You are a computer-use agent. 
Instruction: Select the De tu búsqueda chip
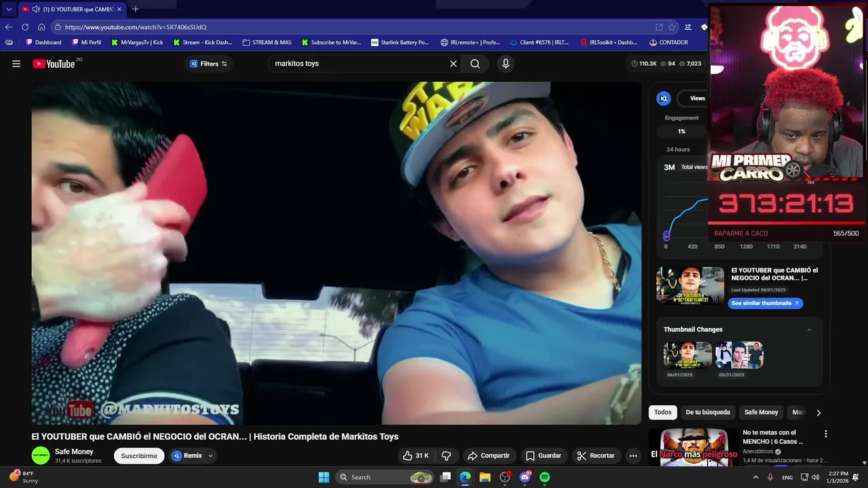(708, 412)
